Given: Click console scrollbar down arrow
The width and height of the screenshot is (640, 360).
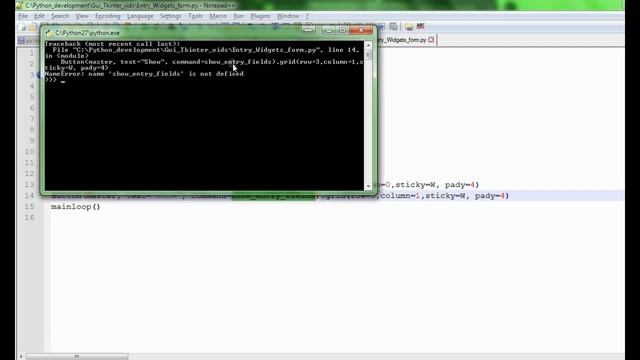Looking at the screenshot, I should click(x=368, y=186).
